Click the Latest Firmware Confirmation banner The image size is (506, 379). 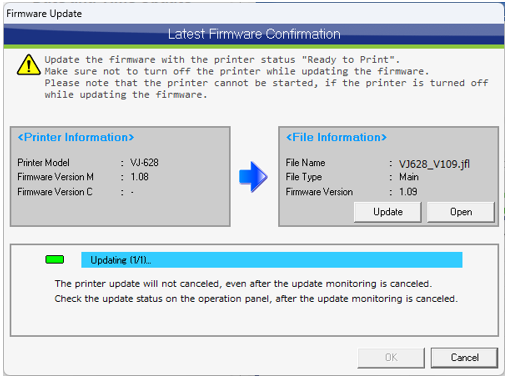pyautogui.click(x=254, y=34)
